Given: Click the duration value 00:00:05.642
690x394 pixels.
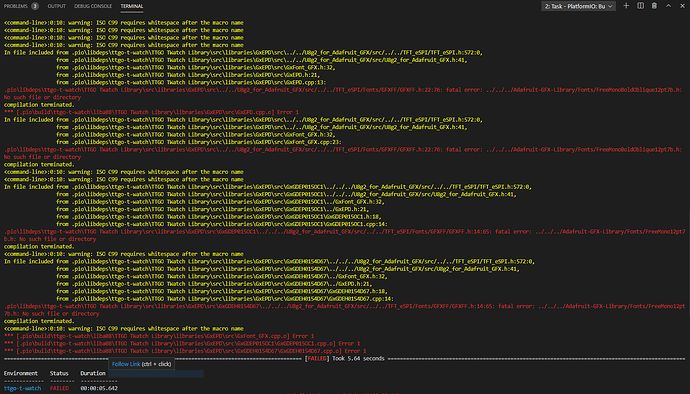Looking at the screenshot, I should click(99, 388).
